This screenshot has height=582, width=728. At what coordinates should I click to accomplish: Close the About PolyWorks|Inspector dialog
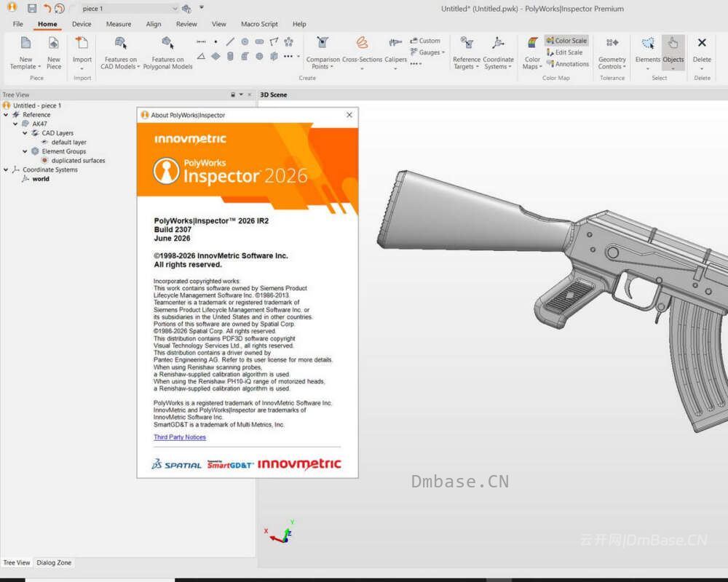point(349,115)
